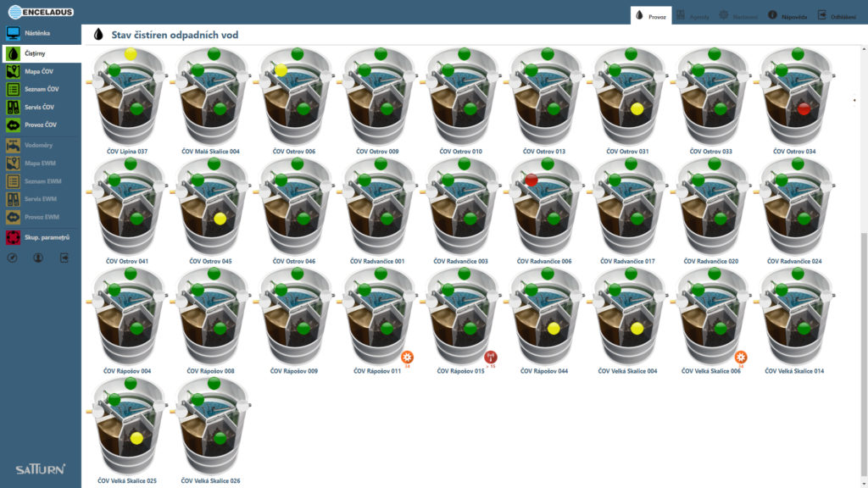Viewport: 868px width, 488px height.
Task: Open Mapa EWM in the sidebar
Action: 41,164
